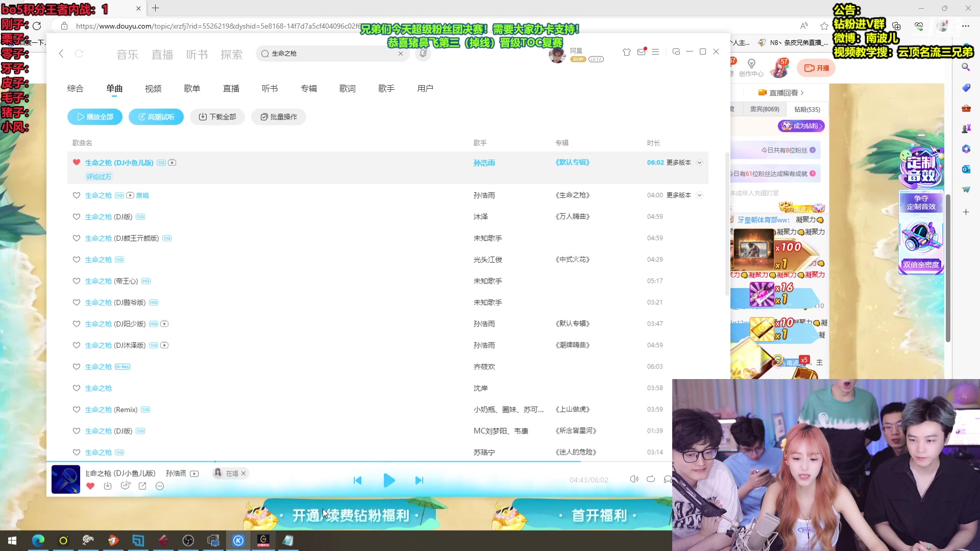Click the song progress bar
This screenshot has height=551, width=980.
359,462
